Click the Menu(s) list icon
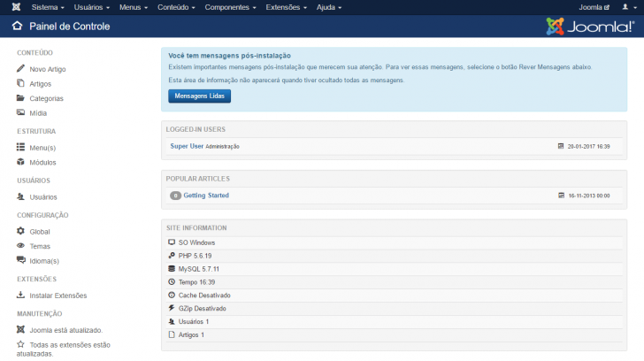This screenshot has height=361, width=644. pos(20,147)
